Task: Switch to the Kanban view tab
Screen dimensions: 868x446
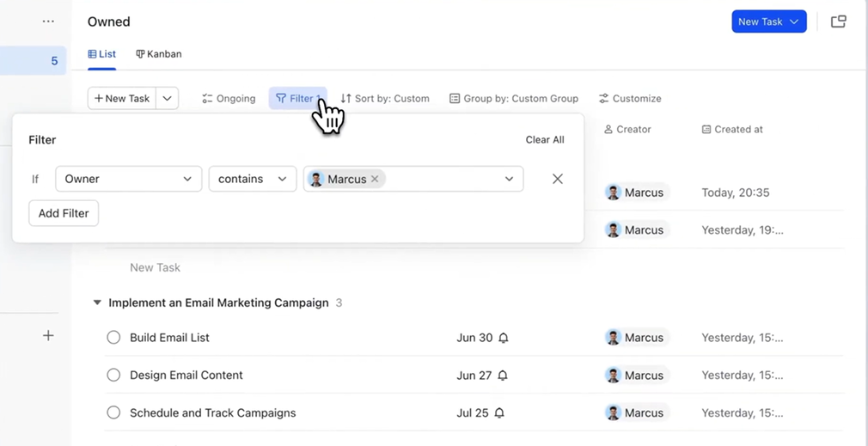Action: click(x=159, y=54)
